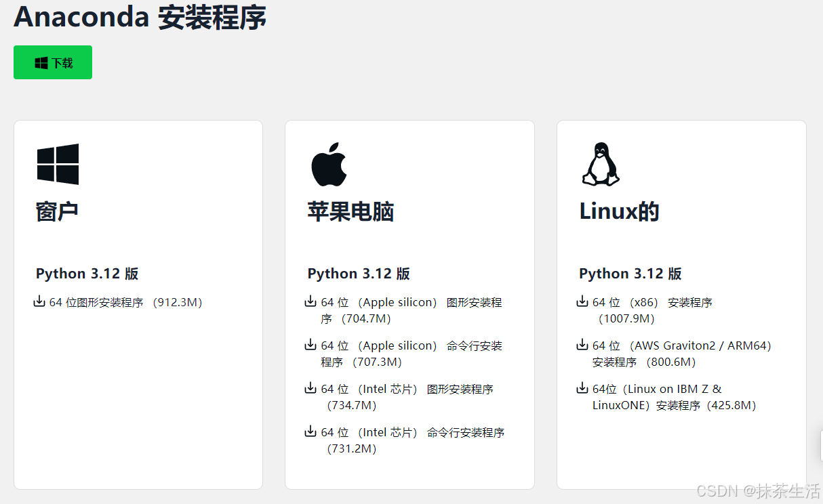Click the Windows logo inside 下载 button
The width and height of the screenshot is (823, 504).
(41, 63)
